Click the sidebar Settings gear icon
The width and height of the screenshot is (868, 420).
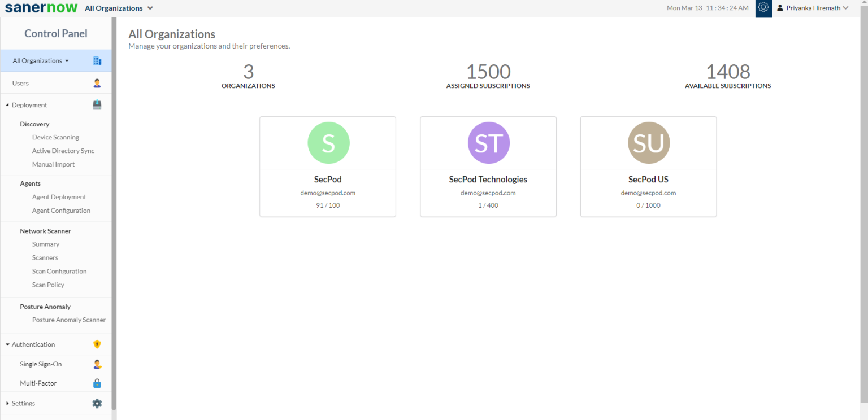pos(97,404)
